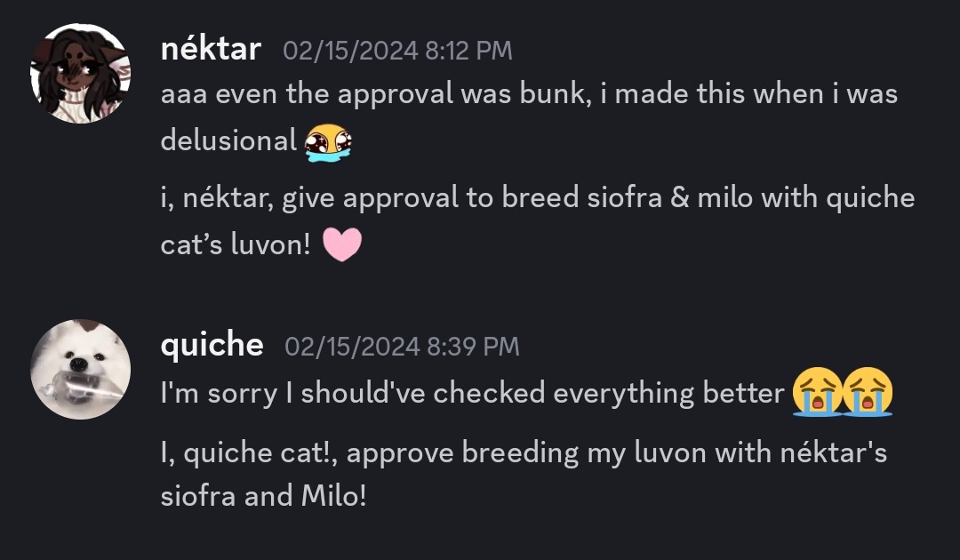Click the 8:39 PM message timestamp

pos(402,346)
